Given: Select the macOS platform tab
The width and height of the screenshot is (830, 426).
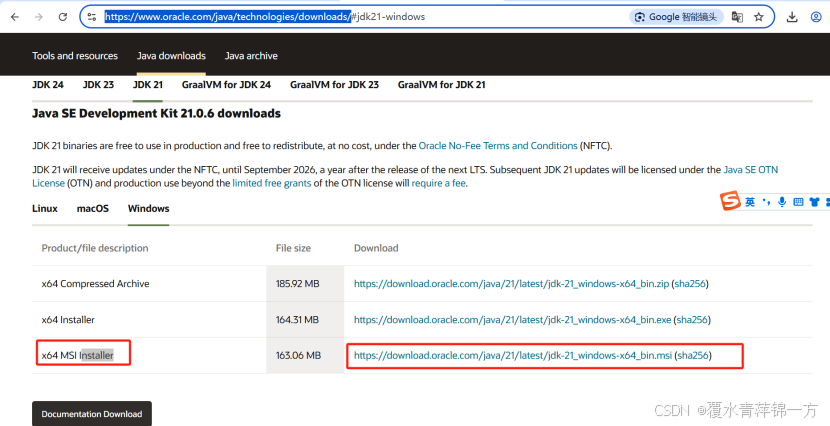Looking at the screenshot, I should [x=93, y=209].
